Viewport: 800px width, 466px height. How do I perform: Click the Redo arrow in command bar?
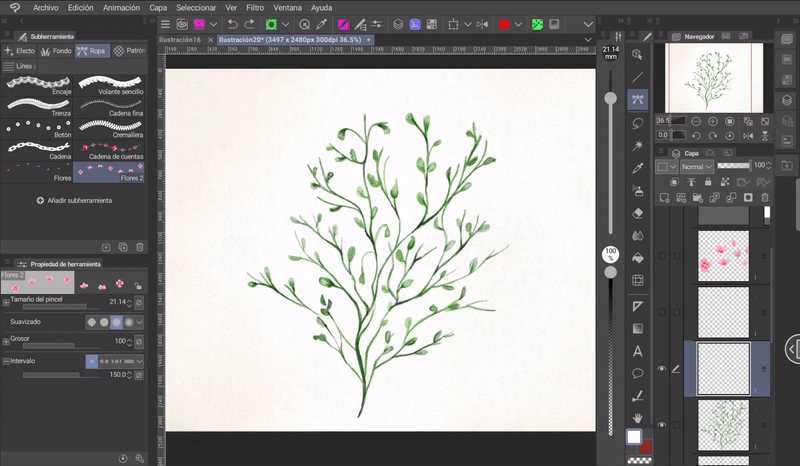click(x=249, y=24)
